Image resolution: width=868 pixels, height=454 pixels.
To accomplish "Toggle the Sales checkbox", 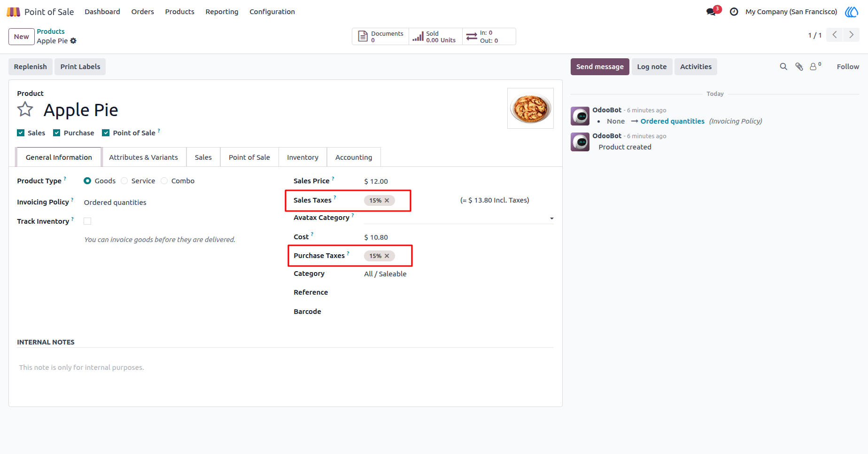I will tap(21, 133).
